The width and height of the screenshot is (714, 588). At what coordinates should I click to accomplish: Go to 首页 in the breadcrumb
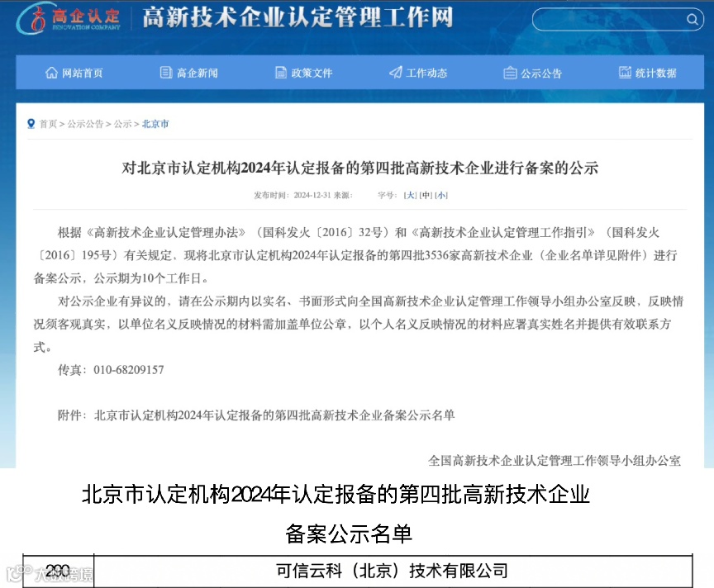(x=48, y=124)
